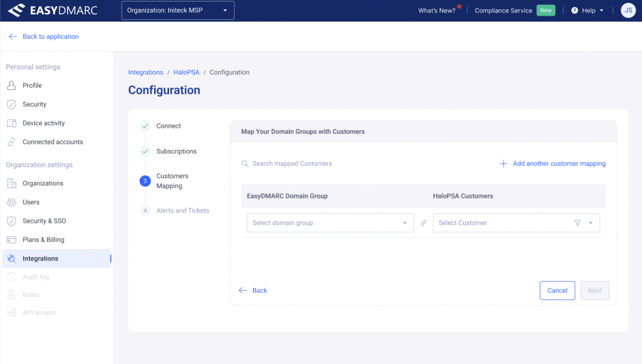Click the Connected accounts chain icon
This screenshot has width=642, height=364.
pos(12,142)
